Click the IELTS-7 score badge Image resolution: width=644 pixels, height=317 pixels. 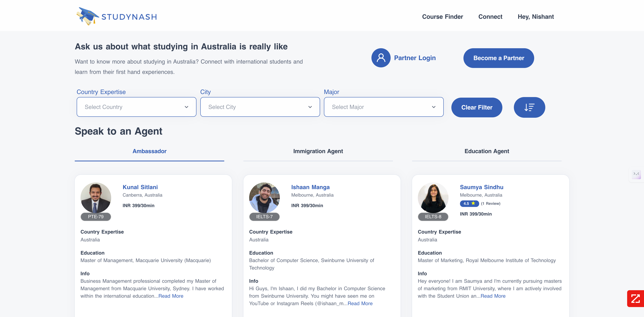coord(264,217)
